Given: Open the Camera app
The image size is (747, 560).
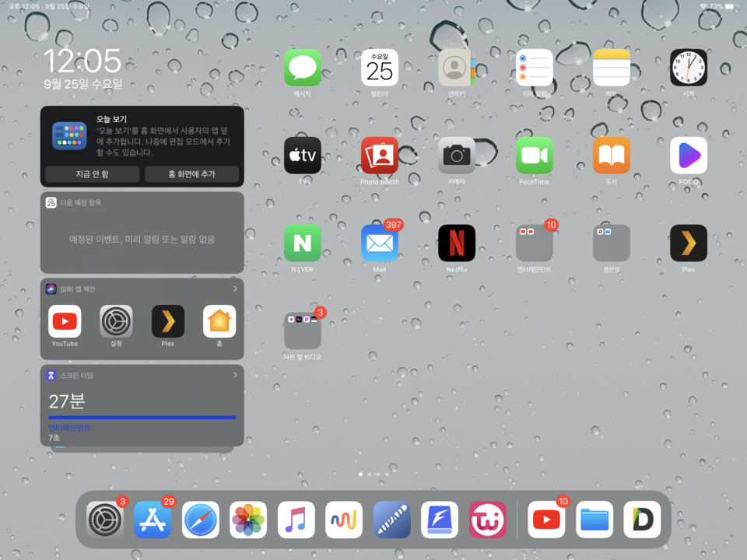Looking at the screenshot, I should pyautogui.click(x=457, y=156).
